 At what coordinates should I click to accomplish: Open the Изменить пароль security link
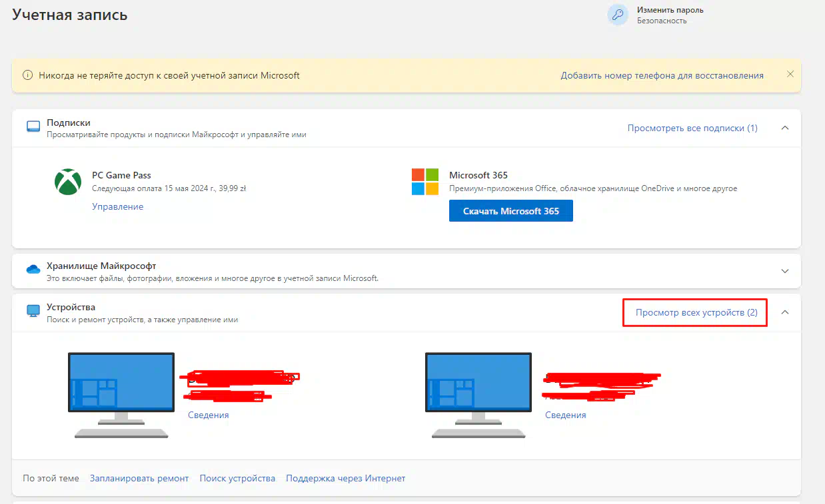[x=670, y=10]
